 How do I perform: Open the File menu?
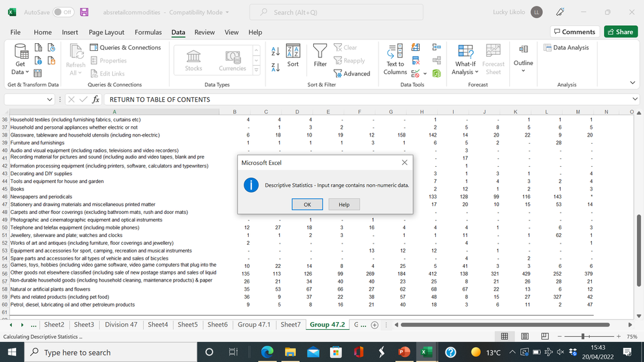point(15,32)
